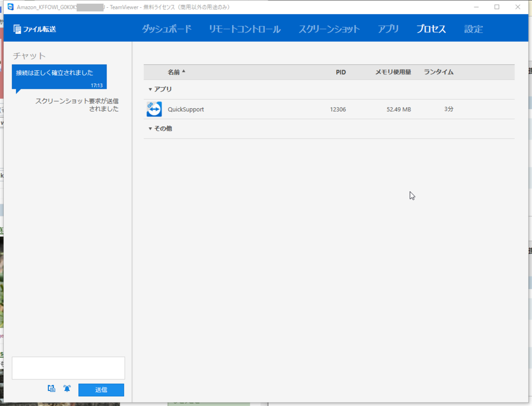Click TeamViewer logo in title bar
This screenshot has width=532, height=406.
pyautogui.click(x=10, y=7)
